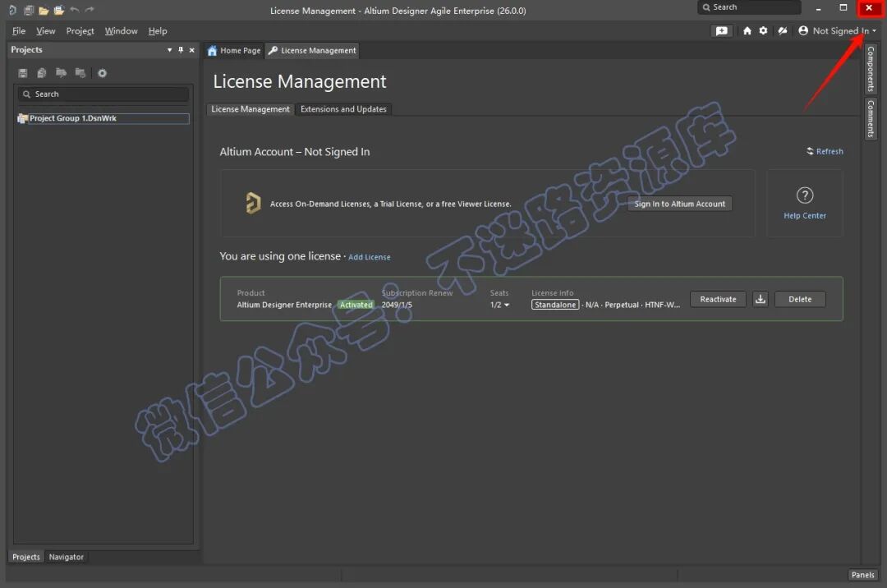887x588 pixels.
Task: Click the 2049/1/5 subscription date
Action: click(397, 305)
